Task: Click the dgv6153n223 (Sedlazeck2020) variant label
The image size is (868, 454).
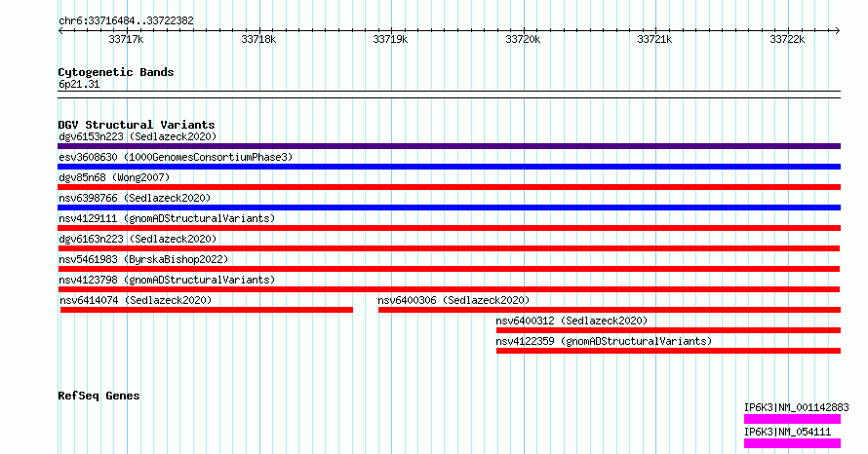Action: [x=138, y=136]
